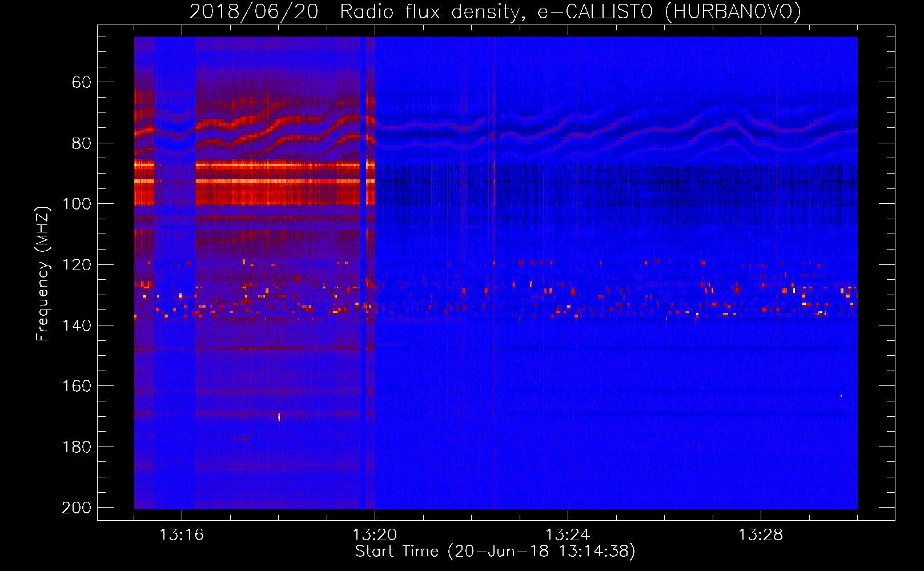This screenshot has width=924, height=571.
Task: Select the 140 frequency axis label
Action: click(77, 325)
